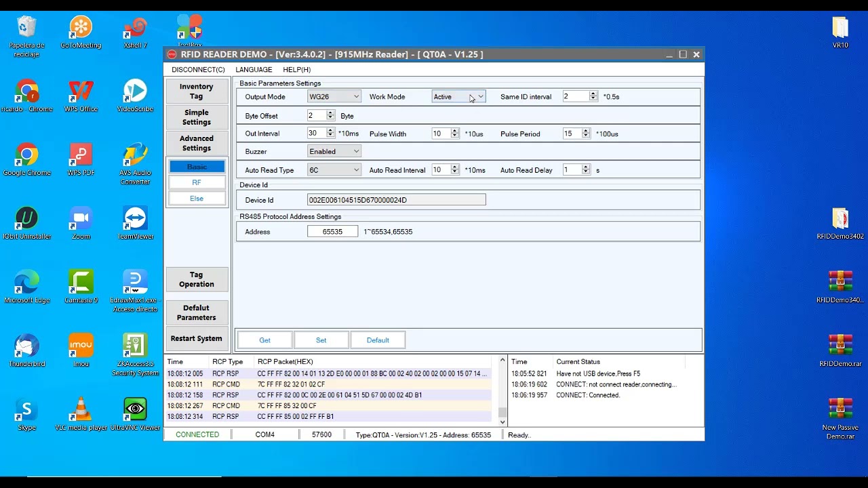This screenshot has width=868, height=488.
Task: Open the Auto Read Type 6C dropdown
Action: pyautogui.click(x=334, y=170)
